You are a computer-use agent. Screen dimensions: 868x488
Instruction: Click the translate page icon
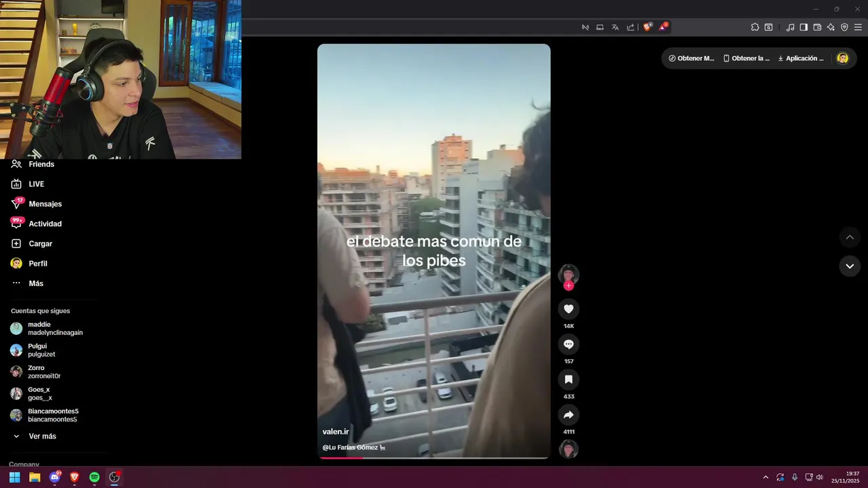[615, 27]
